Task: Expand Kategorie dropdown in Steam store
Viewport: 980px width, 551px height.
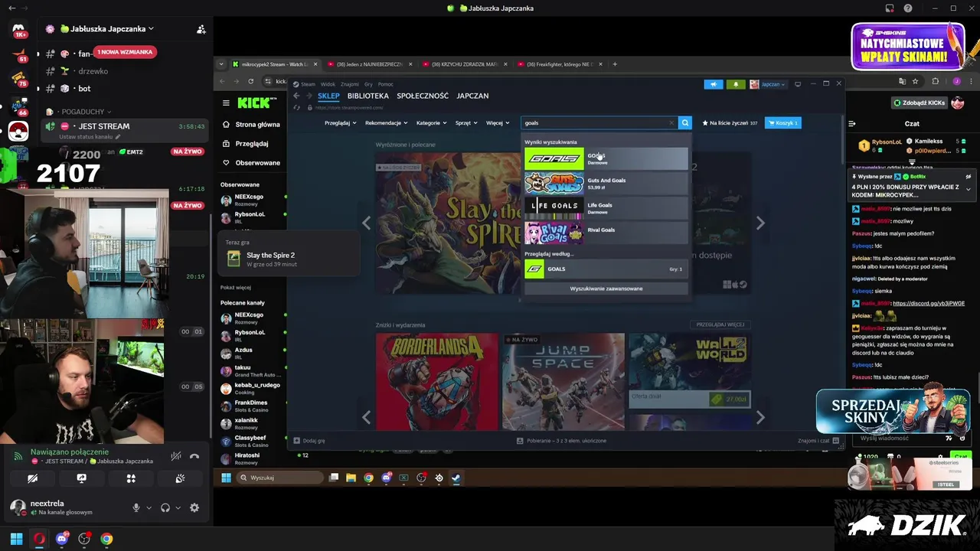Action: (432, 122)
